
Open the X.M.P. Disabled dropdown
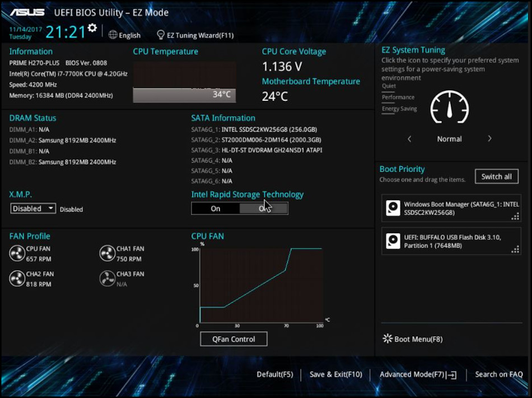click(33, 208)
